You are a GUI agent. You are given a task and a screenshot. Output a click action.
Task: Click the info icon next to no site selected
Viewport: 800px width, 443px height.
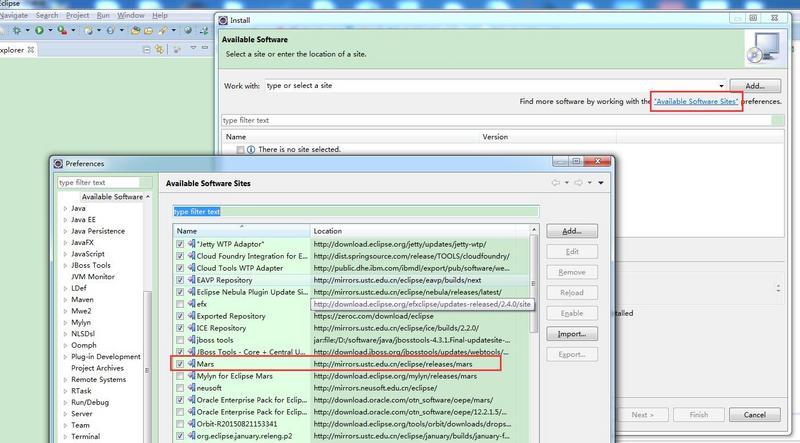251,150
